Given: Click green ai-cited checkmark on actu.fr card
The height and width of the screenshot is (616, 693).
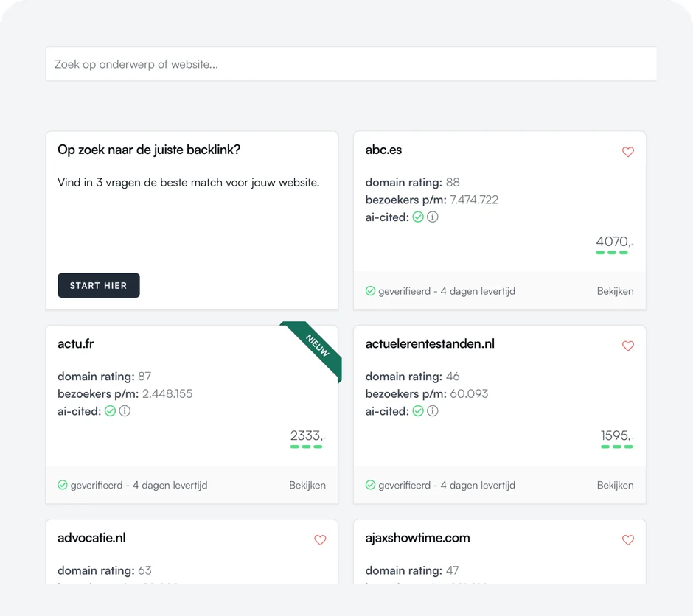Looking at the screenshot, I should click(x=110, y=411).
